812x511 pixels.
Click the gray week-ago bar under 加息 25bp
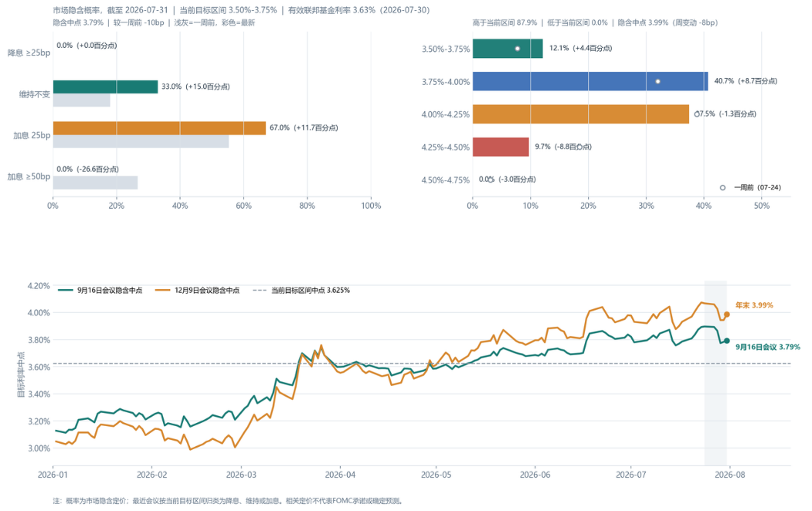point(141,141)
